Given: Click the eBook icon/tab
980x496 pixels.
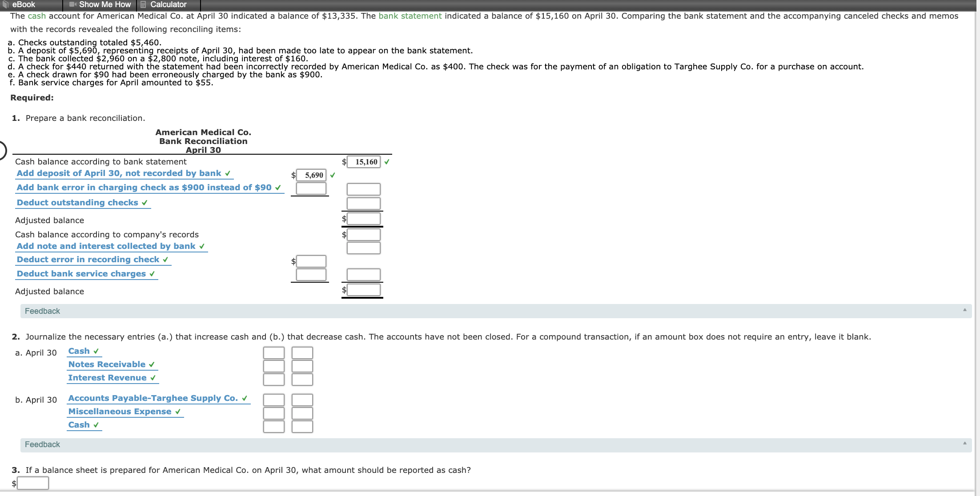Looking at the screenshot, I should coord(25,4).
